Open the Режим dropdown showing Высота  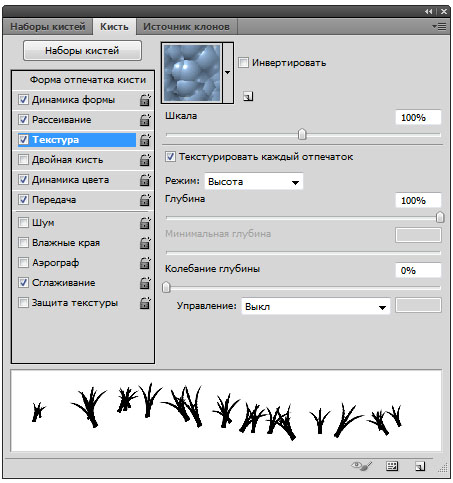tap(254, 181)
